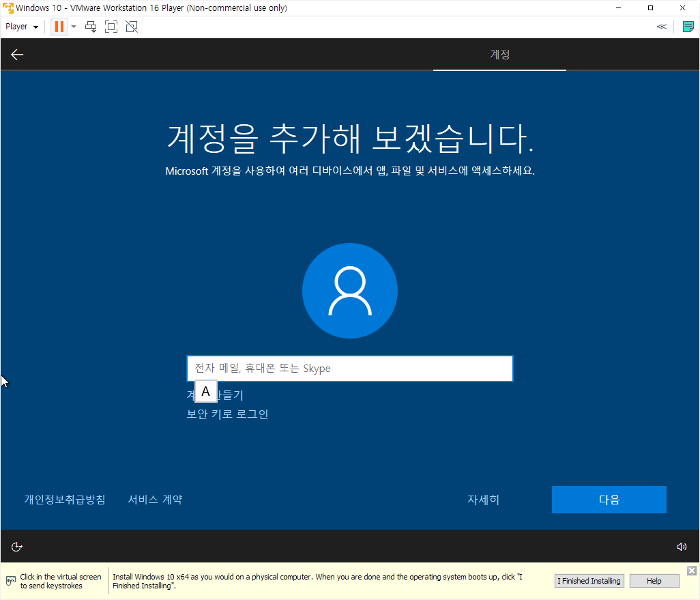Screen dimensions: 700x600
Task: Click I Finished Installing button
Action: [589, 581]
